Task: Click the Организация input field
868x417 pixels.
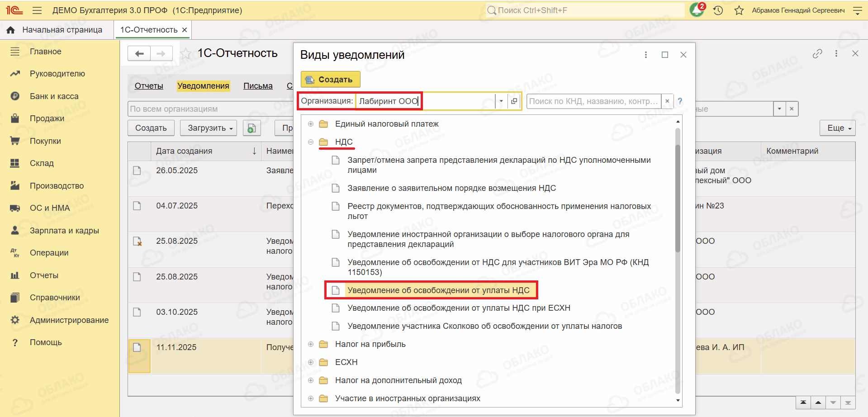Action: click(425, 101)
